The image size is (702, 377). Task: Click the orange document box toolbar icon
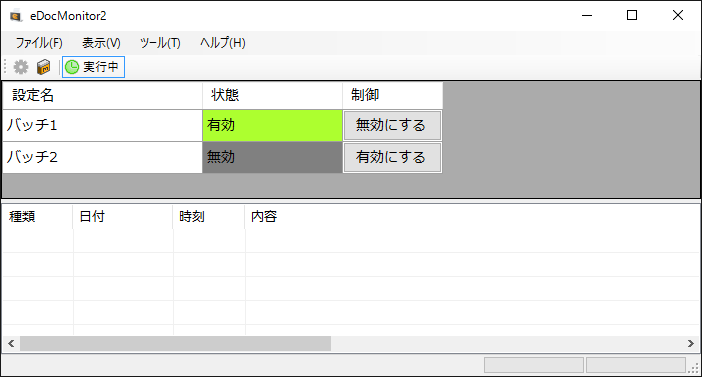point(43,67)
